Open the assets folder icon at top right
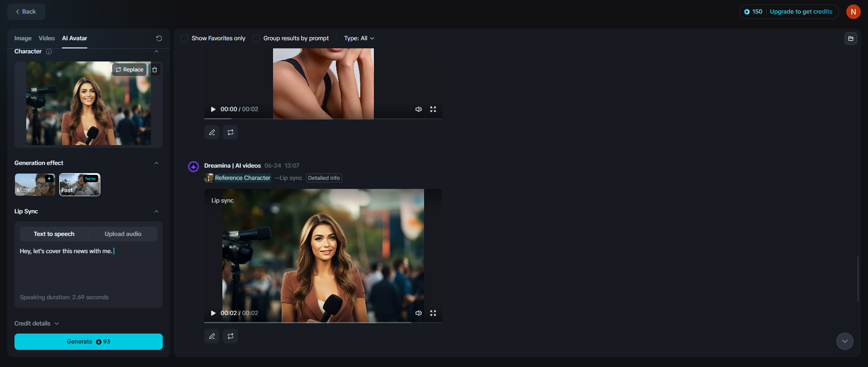This screenshot has height=367, width=868. (x=851, y=38)
